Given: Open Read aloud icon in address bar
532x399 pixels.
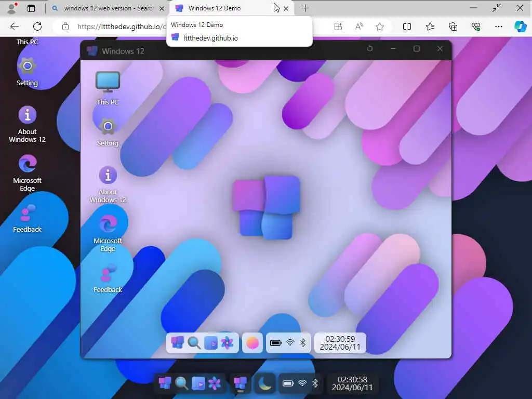Looking at the screenshot, I should (x=359, y=26).
